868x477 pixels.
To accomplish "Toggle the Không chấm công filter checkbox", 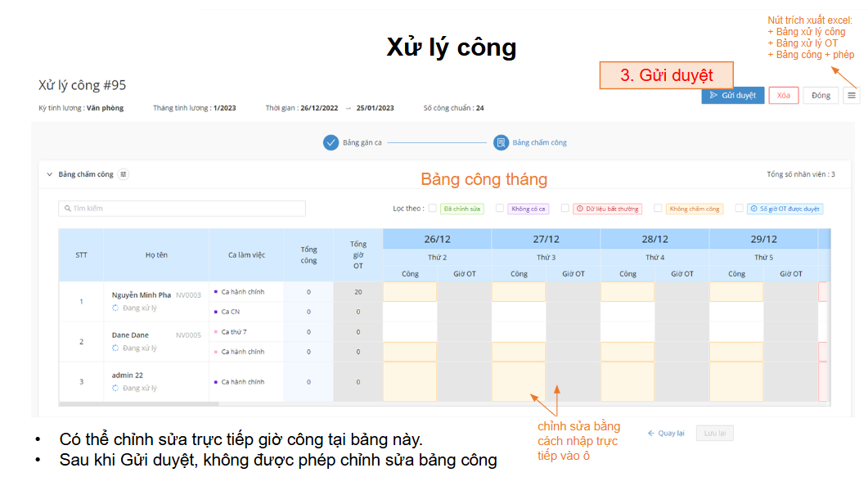I will pyautogui.click(x=658, y=209).
